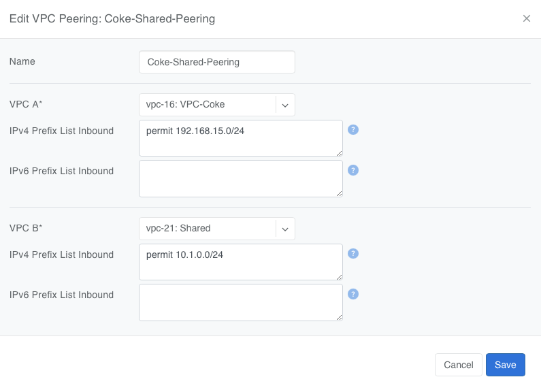Expand the VPC B dropdown chevron
The image size is (541, 392).
coord(285,229)
